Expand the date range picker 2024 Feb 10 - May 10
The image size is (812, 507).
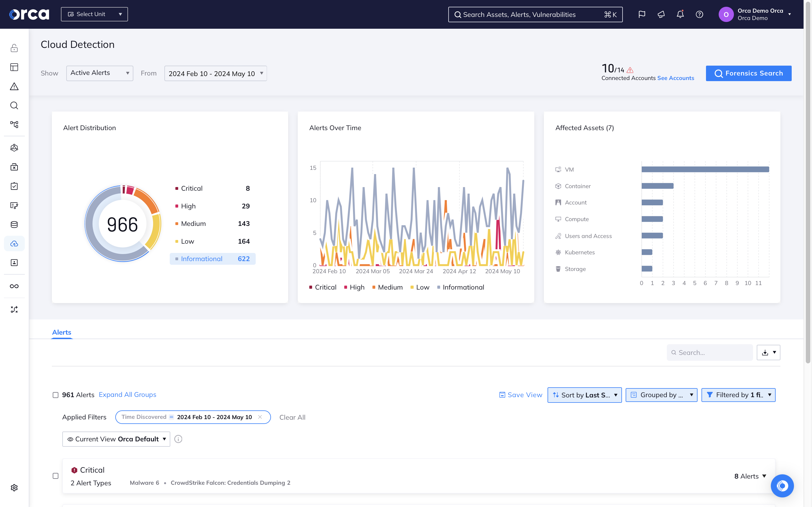(x=215, y=73)
